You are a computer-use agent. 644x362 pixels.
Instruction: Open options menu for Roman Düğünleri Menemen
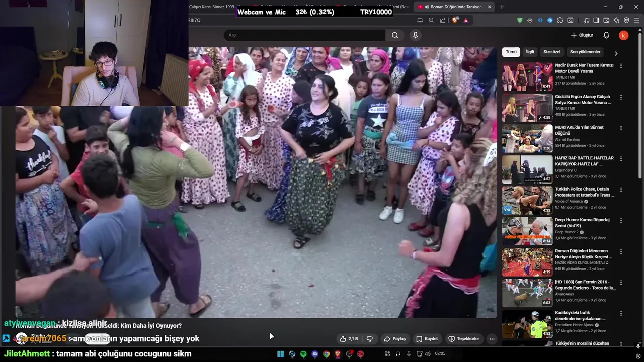click(621, 251)
